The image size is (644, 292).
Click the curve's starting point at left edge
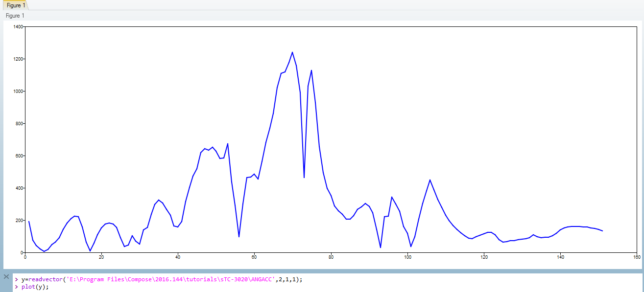pos(29,222)
